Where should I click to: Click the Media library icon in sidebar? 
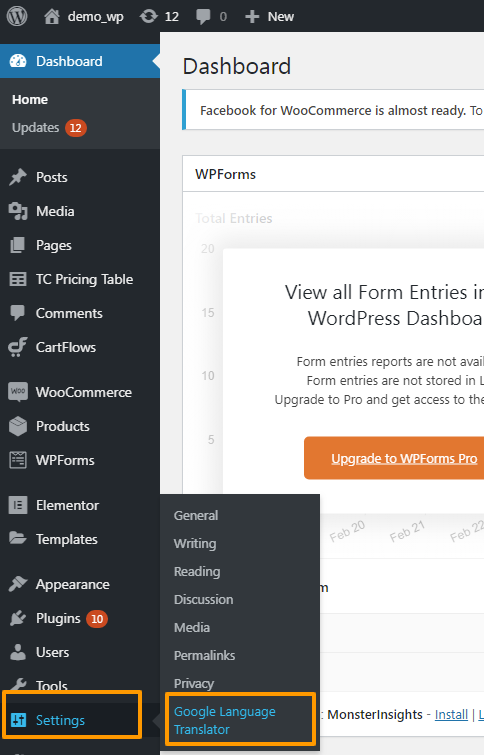coord(18,211)
